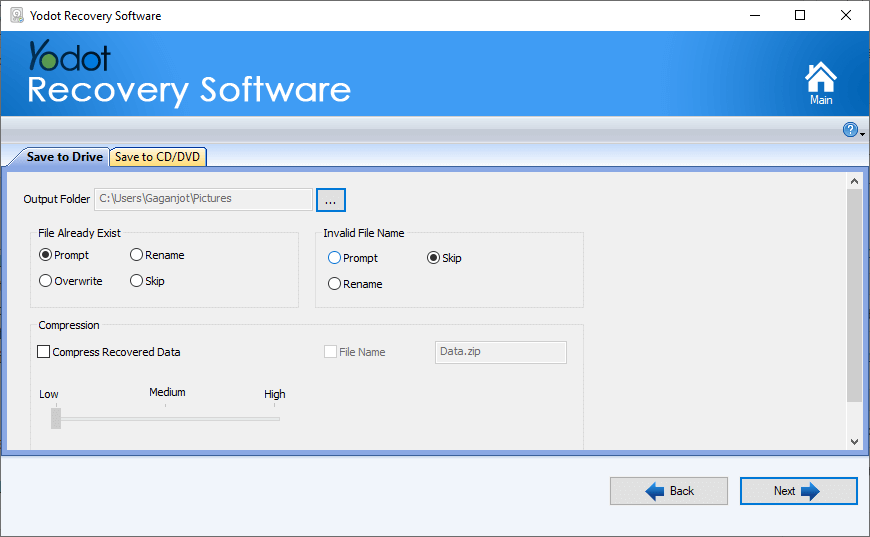
Task: Close the Yodot Recovery Software window
Action: click(846, 16)
